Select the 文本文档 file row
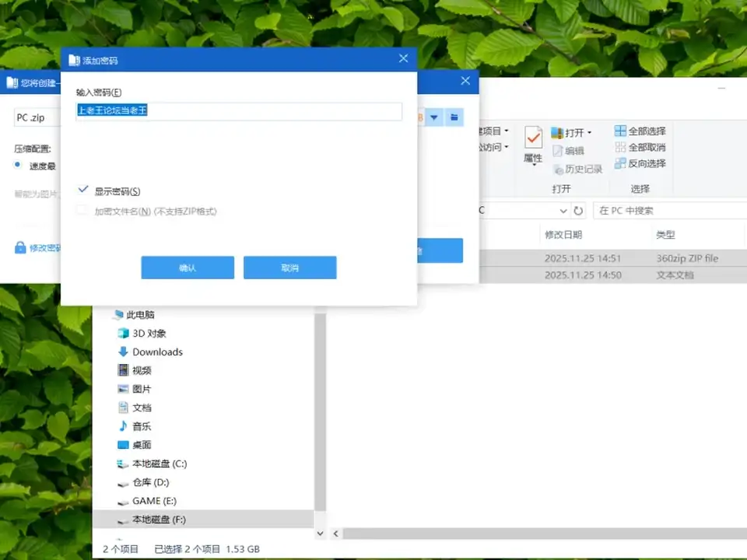The width and height of the screenshot is (747, 560). tap(613, 275)
